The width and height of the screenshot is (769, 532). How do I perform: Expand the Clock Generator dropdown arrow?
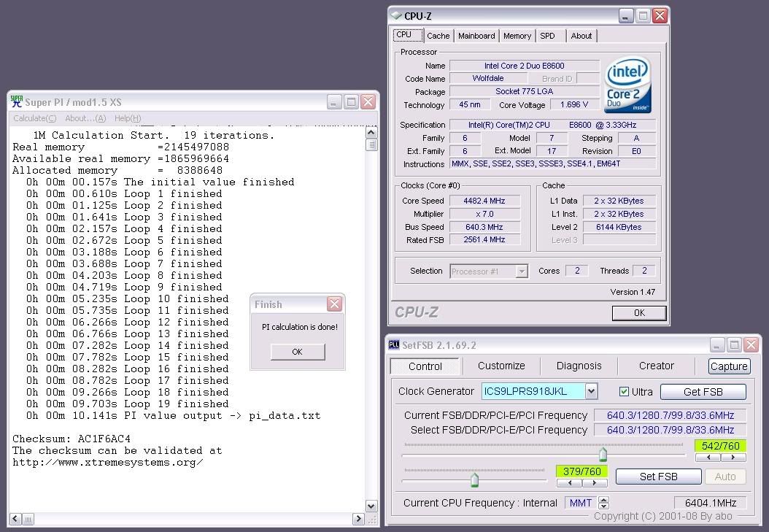point(592,390)
